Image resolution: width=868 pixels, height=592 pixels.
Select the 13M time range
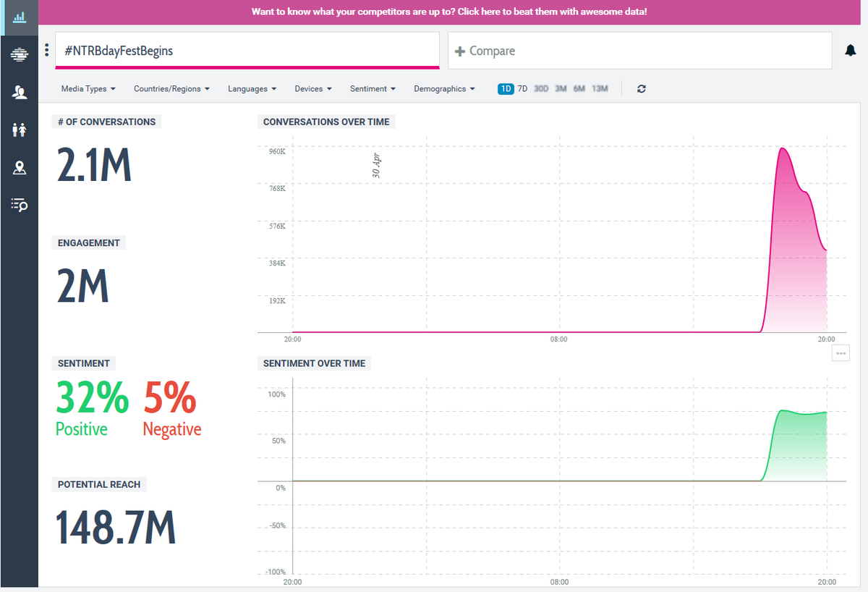(x=600, y=89)
